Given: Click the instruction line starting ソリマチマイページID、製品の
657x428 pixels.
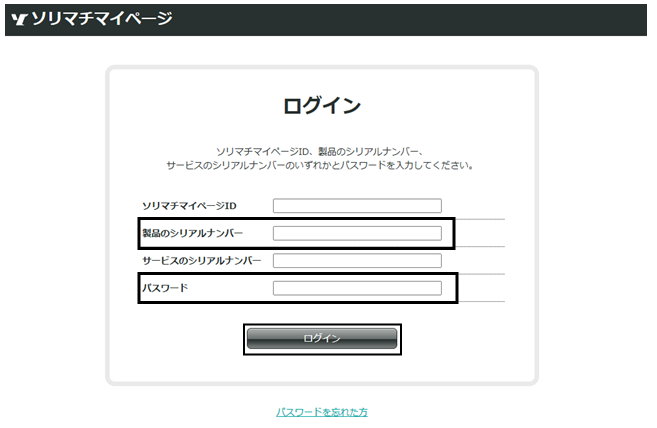Looking at the screenshot, I should 321,151.
